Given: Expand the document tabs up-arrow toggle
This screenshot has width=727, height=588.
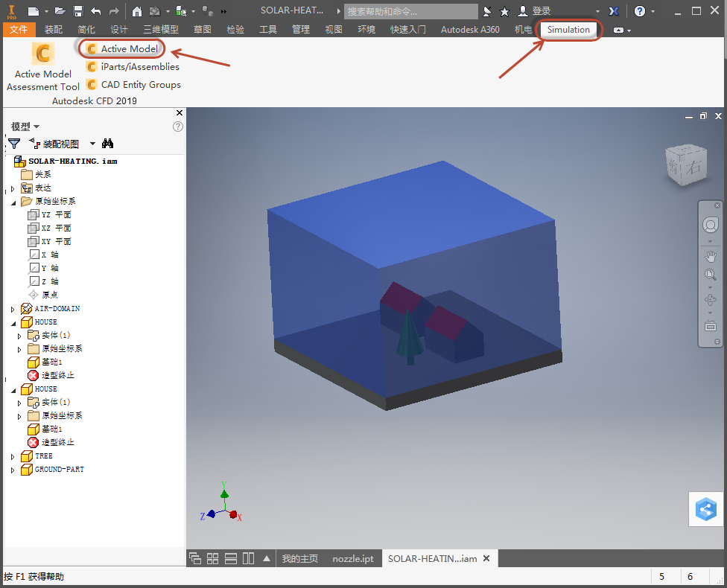Looking at the screenshot, I should (267, 558).
